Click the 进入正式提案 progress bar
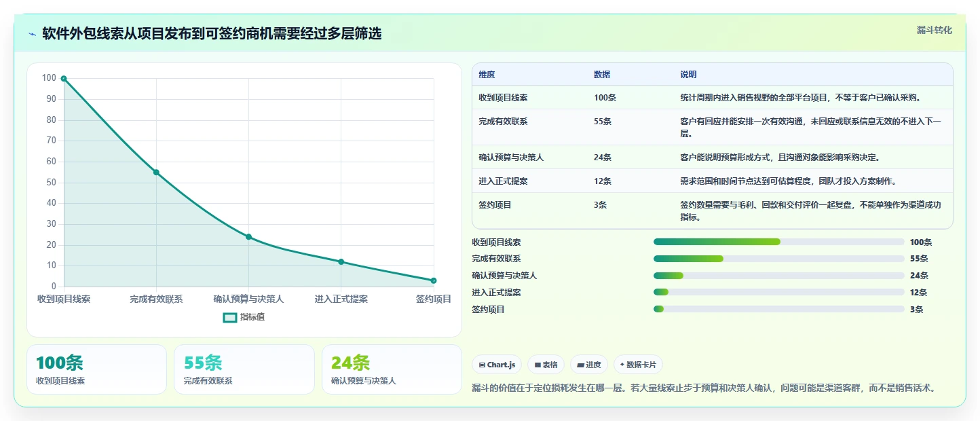980x421 pixels. [x=778, y=293]
